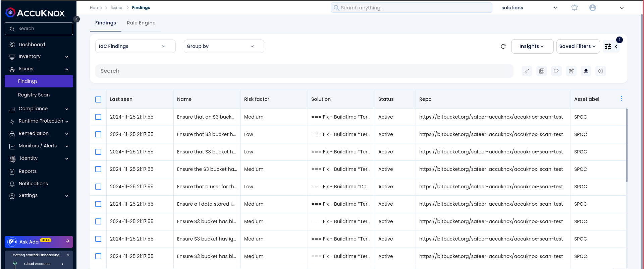644x269 pixels.
Task: Click the Reports clipboard icon
Action: coord(12,172)
